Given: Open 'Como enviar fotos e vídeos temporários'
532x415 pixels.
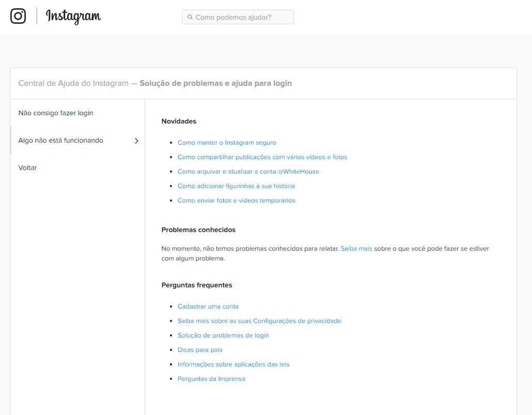Looking at the screenshot, I should [236, 201].
